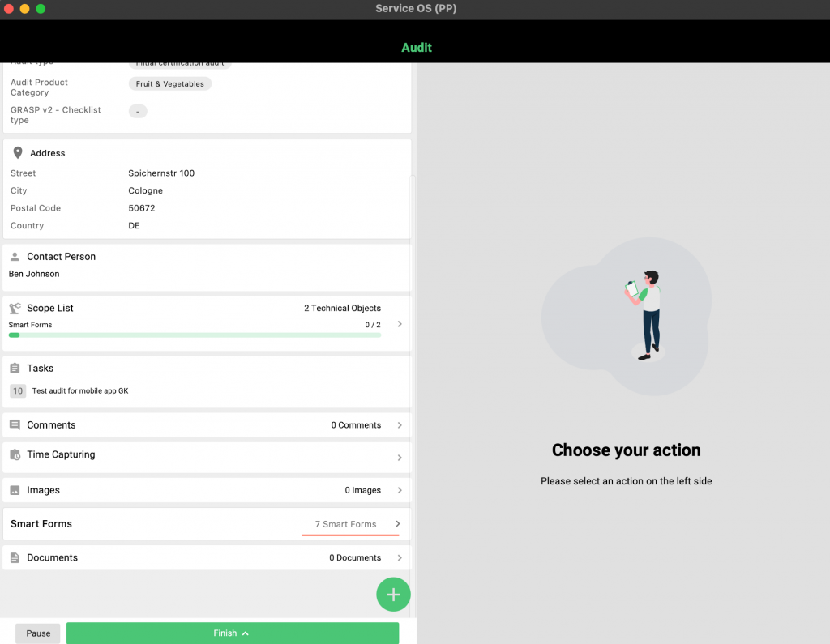Click the Tasks clipboard icon
Screen dimensions: 830x644
pos(15,369)
